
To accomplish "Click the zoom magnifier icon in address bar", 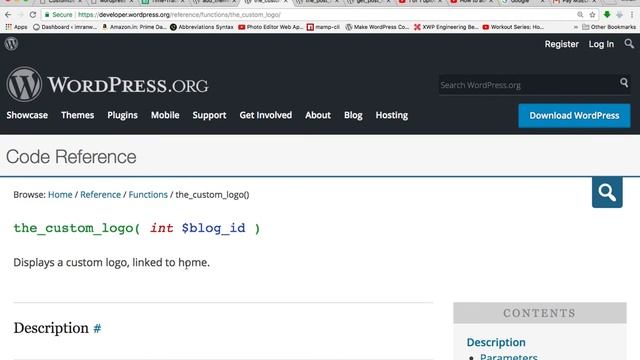I will pyautogui.click(x=580, y=15).
